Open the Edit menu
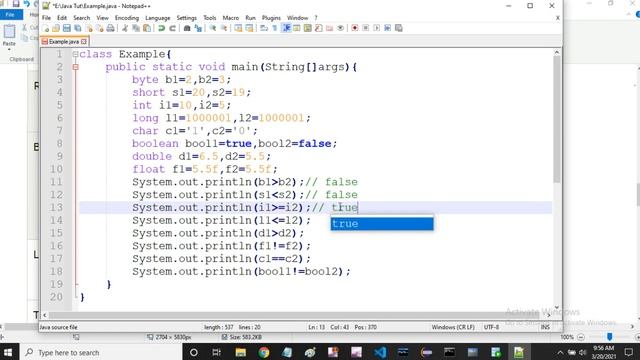Screen dimensions: 640x360 (x=62, y=18)
